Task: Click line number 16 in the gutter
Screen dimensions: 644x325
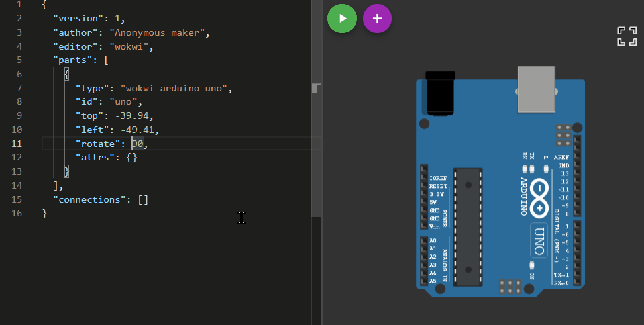Action: coord(16,214)
